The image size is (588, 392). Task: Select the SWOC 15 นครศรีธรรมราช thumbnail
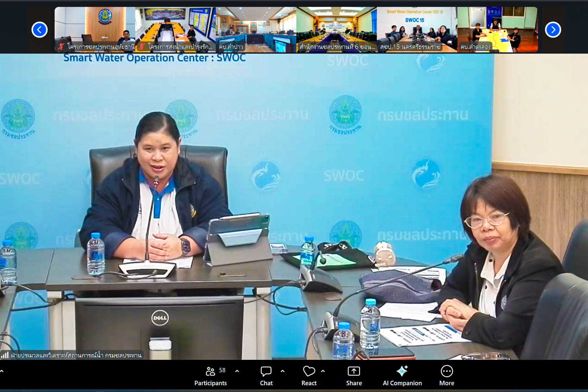tap(417, 29)
